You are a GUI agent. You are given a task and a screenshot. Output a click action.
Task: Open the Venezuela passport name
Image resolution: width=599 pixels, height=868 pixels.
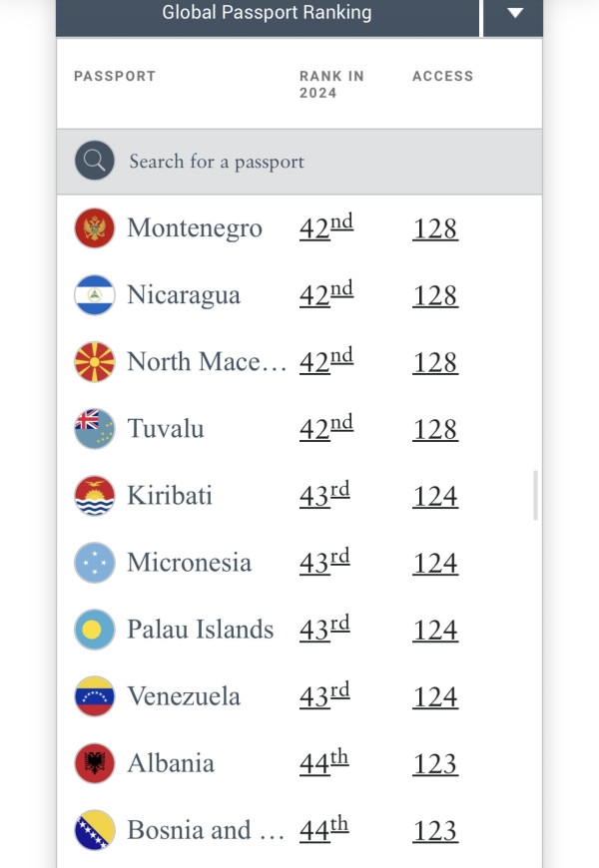(184, 696)
